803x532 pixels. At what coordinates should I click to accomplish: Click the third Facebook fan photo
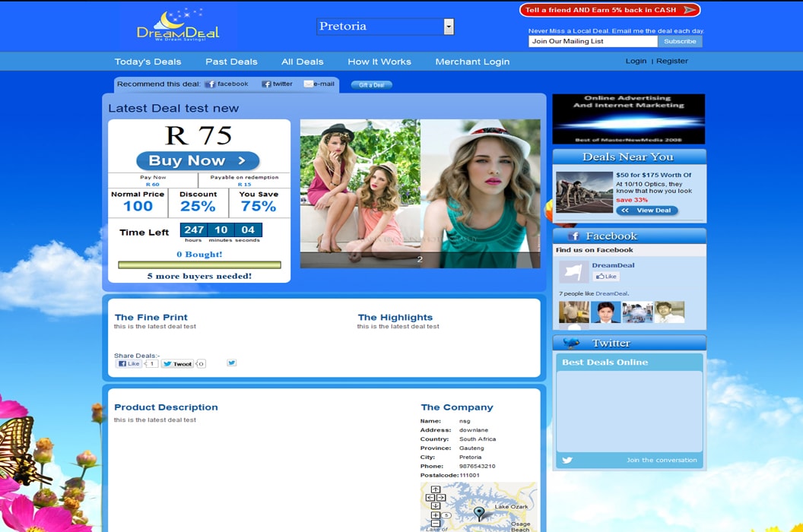[x=637, y=312]
